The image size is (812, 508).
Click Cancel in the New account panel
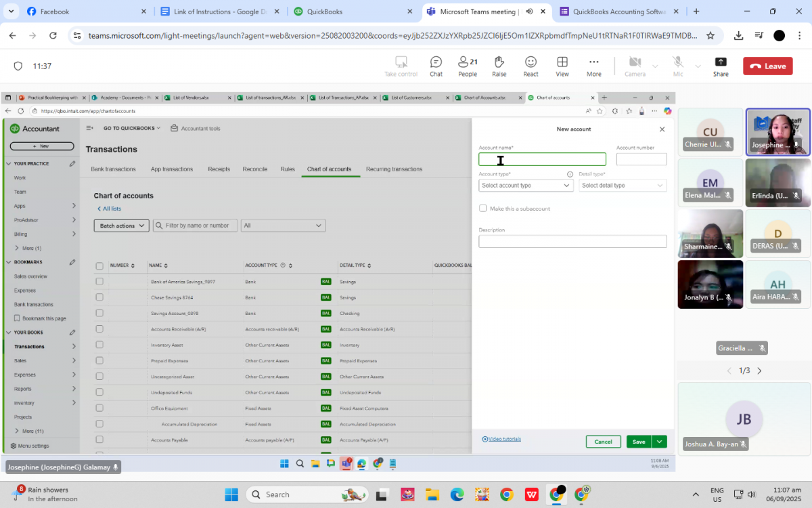(603, 442)
